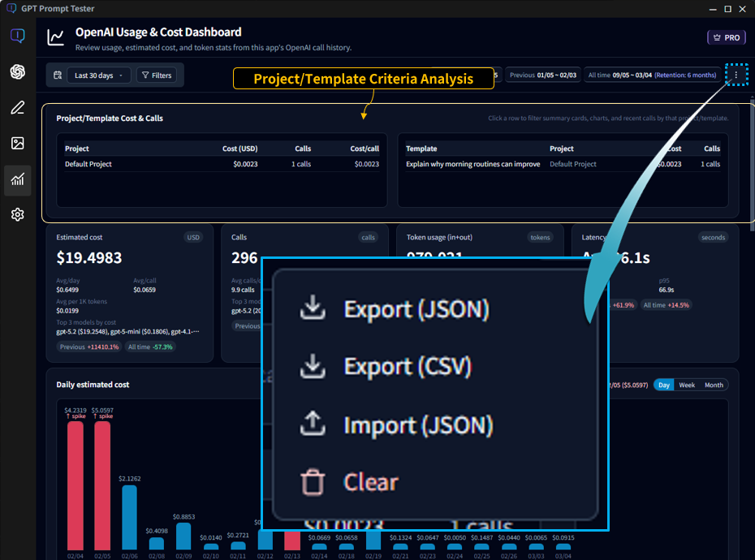The height and width of the screenshot is (560, 755).
Task: Switch chart granularity to Day
Action: (664, 385)
